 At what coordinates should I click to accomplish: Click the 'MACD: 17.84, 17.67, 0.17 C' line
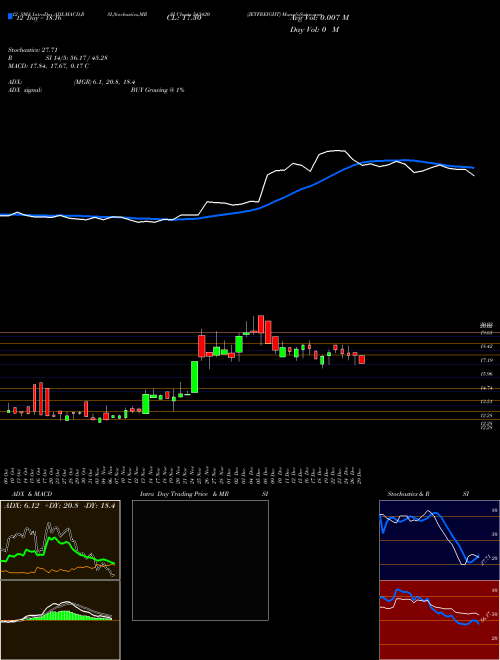coord(48,66)
